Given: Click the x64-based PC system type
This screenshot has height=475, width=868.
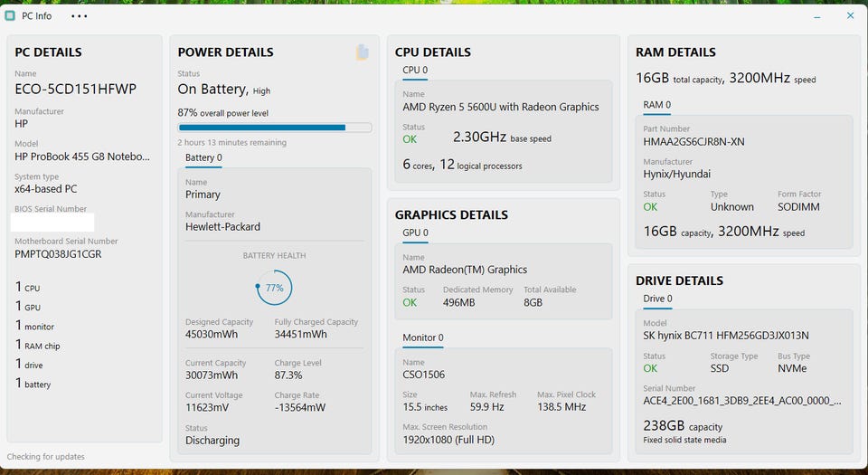Looking at the screenshot, I should (46, 189).
